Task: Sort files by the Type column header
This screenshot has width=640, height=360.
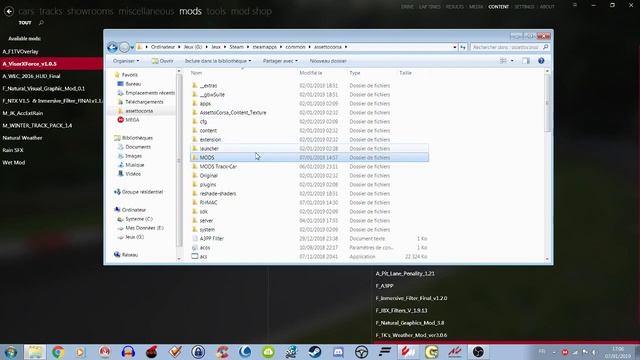Action: [x=355, y=73]
